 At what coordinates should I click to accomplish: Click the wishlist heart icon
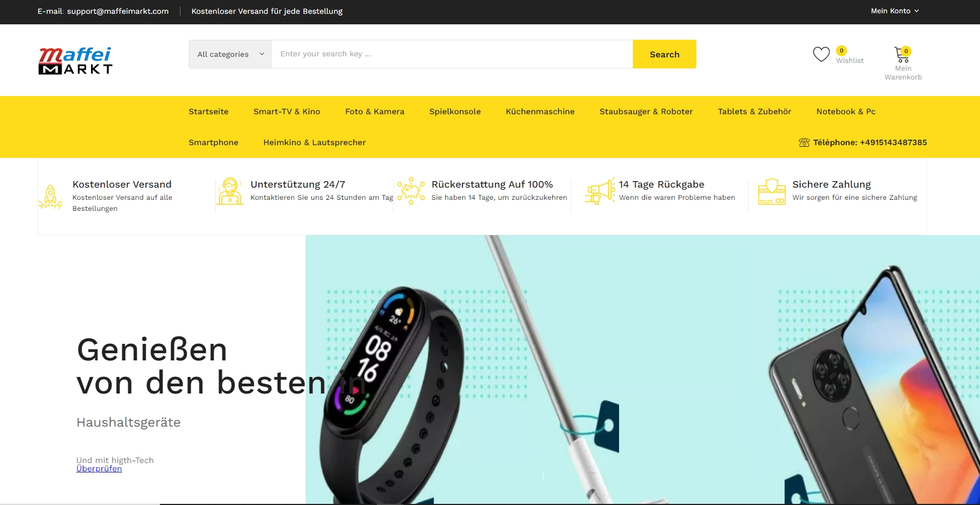[x=821, y=54]
